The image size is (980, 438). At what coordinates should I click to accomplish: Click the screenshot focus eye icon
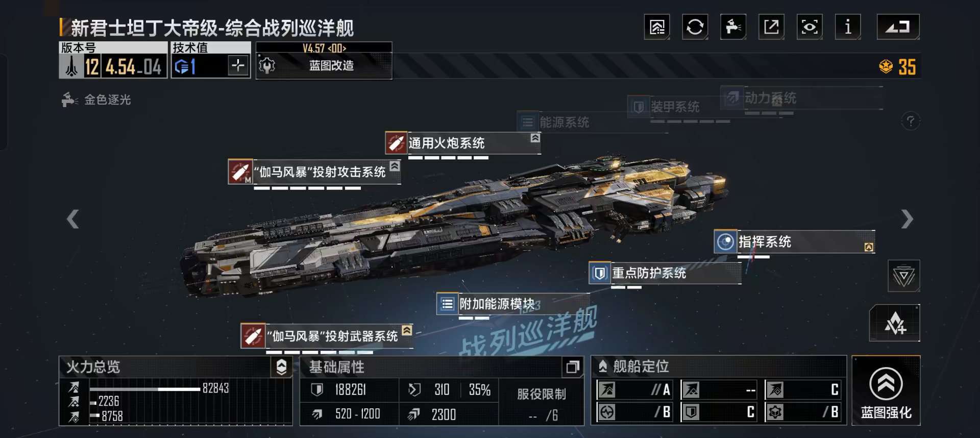click(810, 27)
